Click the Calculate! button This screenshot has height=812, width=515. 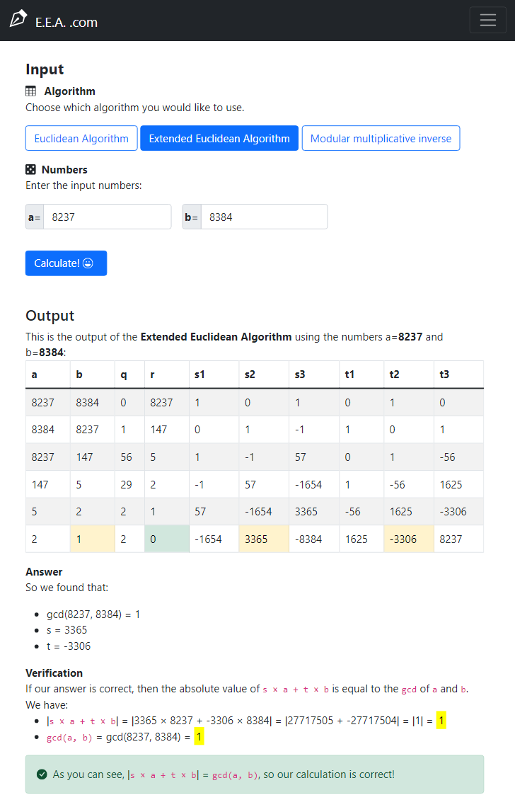point(66,263)
